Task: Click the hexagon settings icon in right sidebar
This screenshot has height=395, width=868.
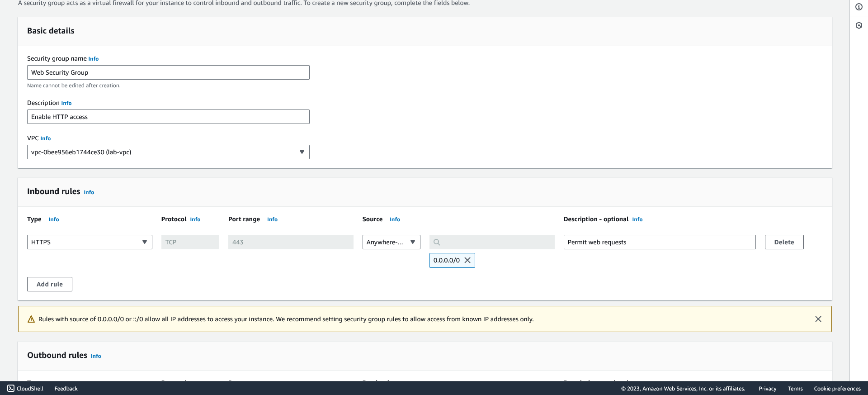Action: 859,25
